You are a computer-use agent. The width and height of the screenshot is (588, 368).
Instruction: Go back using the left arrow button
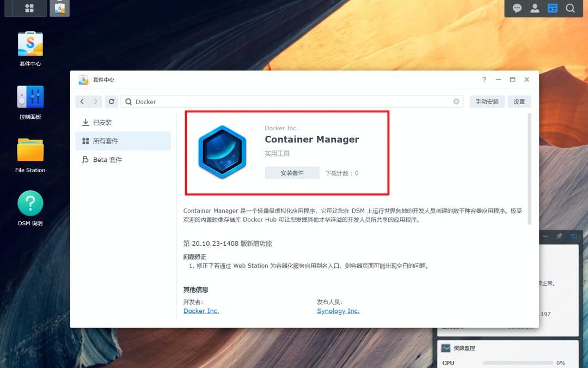[x=82, y=101]
